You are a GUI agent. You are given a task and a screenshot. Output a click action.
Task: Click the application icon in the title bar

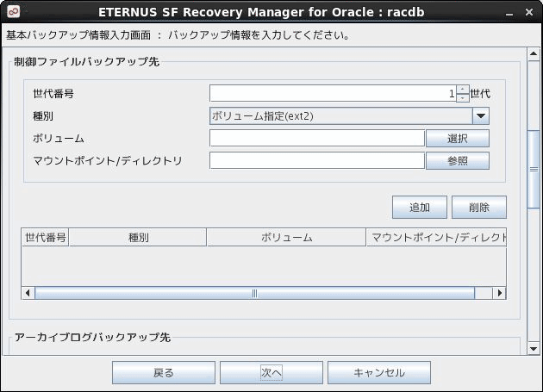tap(14, 12)
